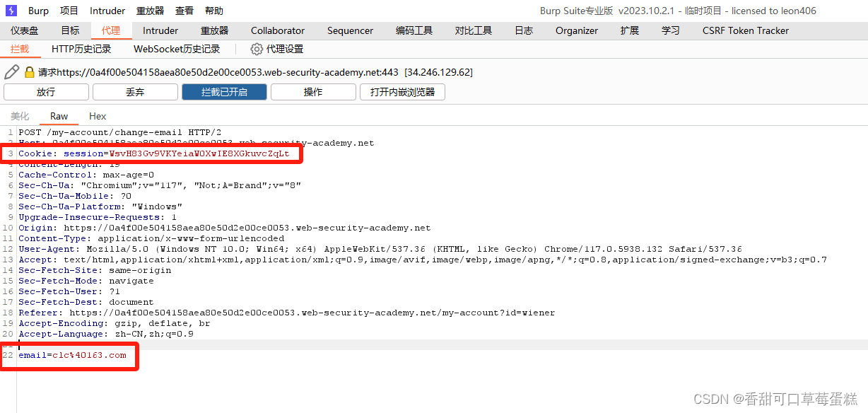Open the Sequencer tab
Viewport: 868px width, 413px height.
[350, 30]
